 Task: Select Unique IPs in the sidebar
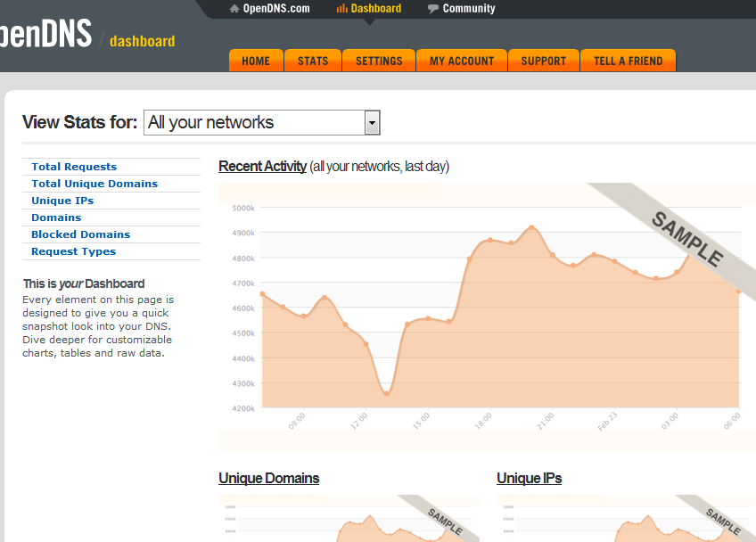coord(62,201)
